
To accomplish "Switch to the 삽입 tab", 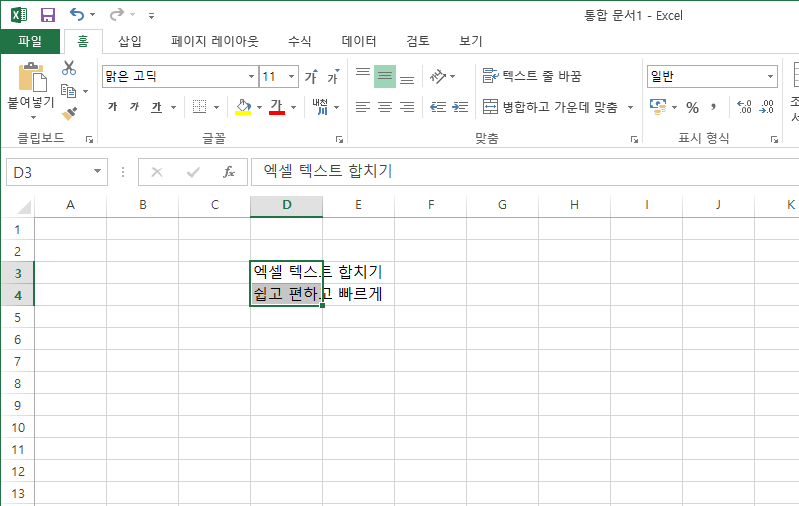I will click(x=130, y=41).
